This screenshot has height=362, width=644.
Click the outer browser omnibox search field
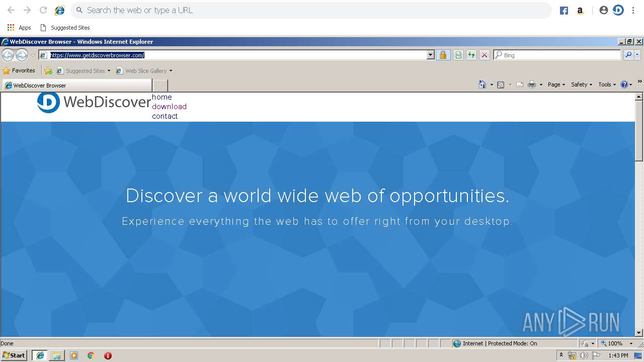pos(311,10)
